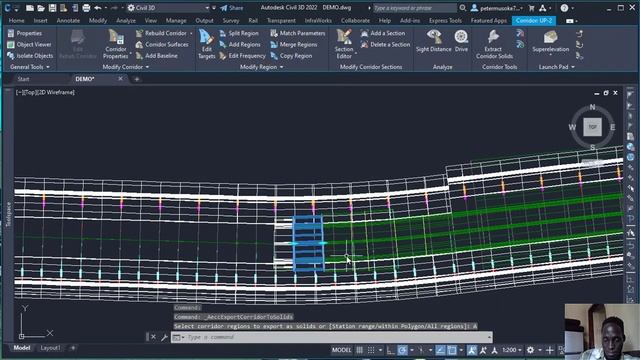Open Corridor Surfaces
Viewport: 640px width, 360px height.
click(162, 44)
